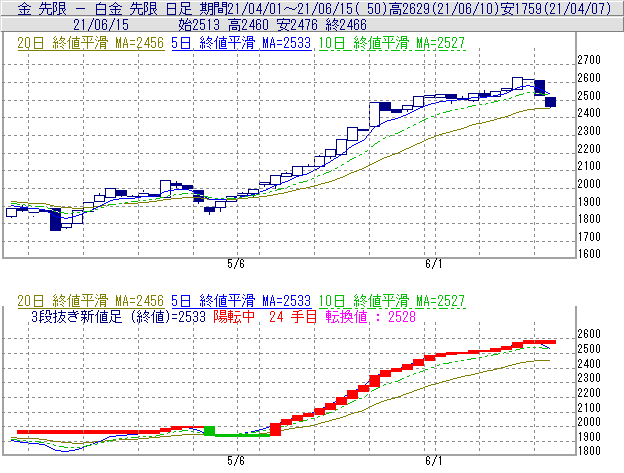Click the period low '安1759(21/04/07)'

[556, 8]
